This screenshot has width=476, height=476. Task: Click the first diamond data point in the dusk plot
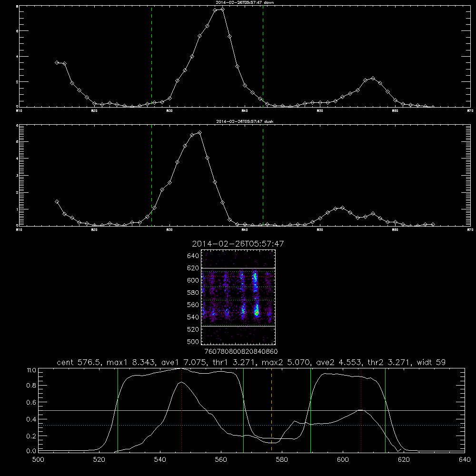(57, 201)
